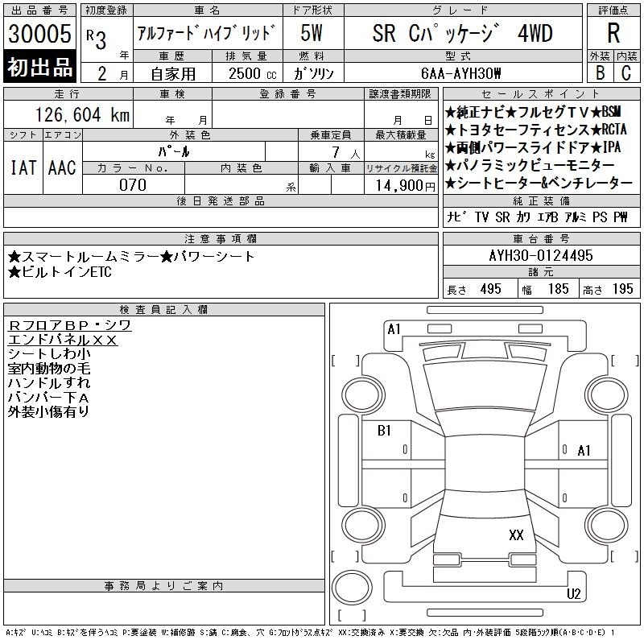The height and width of the screenshot is (644, 644).
Task: Click the A1 scratch mark above the car's hood
Action: coord(394,328)
